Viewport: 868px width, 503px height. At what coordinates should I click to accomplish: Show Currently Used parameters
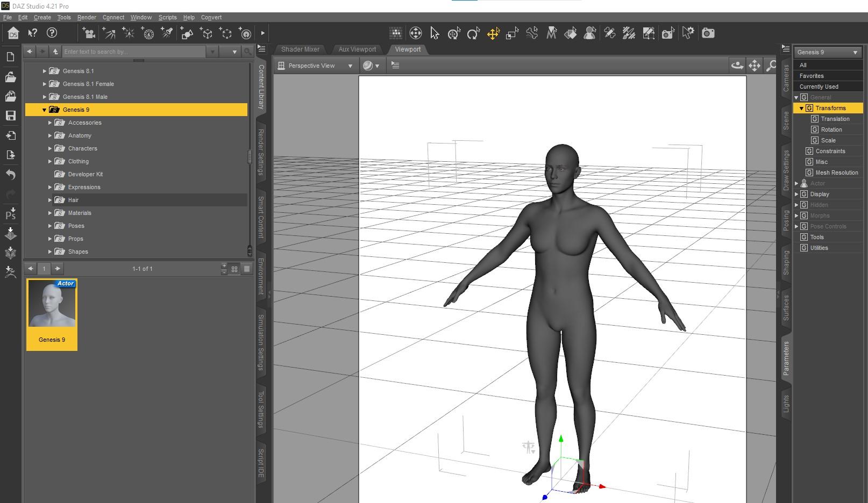(x=828, y=87)
